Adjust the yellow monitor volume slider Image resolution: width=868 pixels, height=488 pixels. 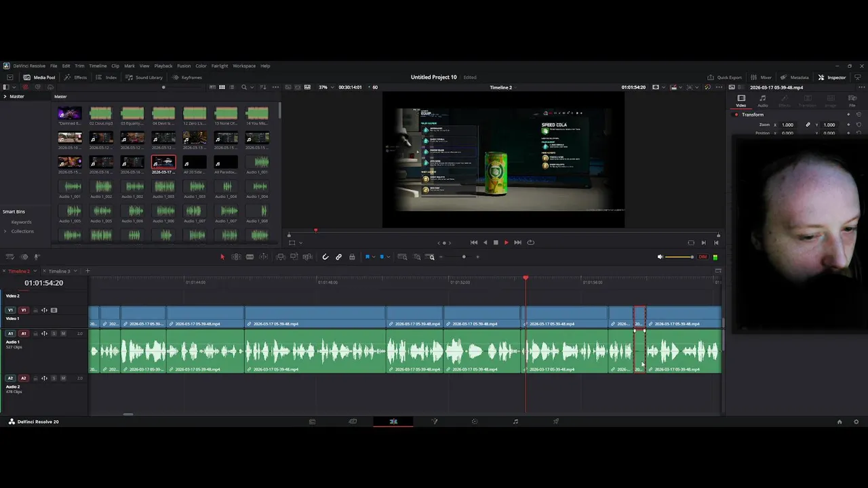[679, 257]
